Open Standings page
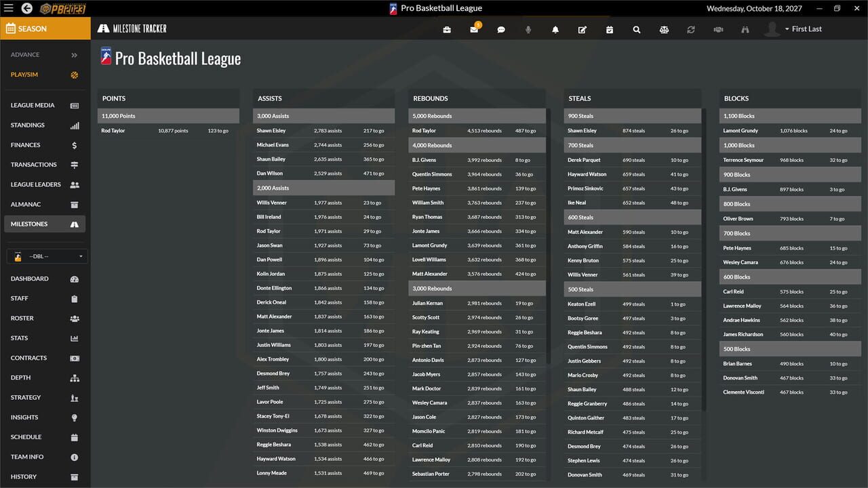This screenshot has height=488, width=868. (x=45, y=125)
